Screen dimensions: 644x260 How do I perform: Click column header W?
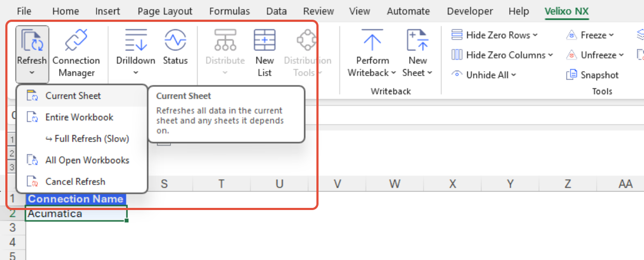pyautogui.click(x=394, y=184)
